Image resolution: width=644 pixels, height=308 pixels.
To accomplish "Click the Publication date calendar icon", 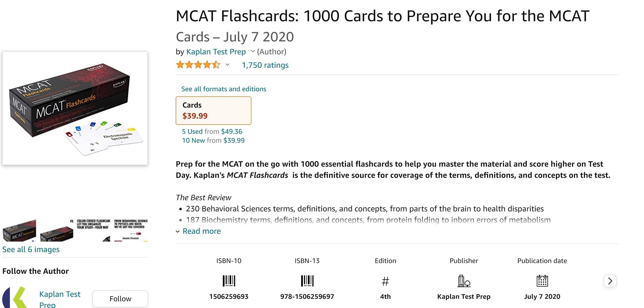I will [x=542, y=281].
